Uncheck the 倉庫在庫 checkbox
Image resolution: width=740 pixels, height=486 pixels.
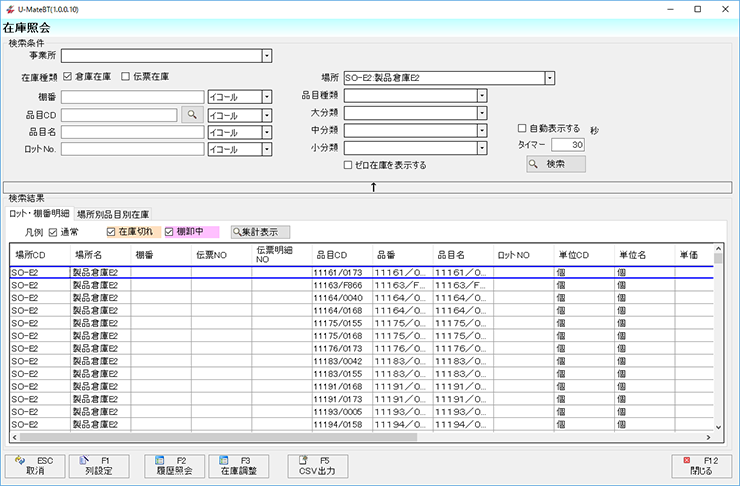tap(68, 77)
